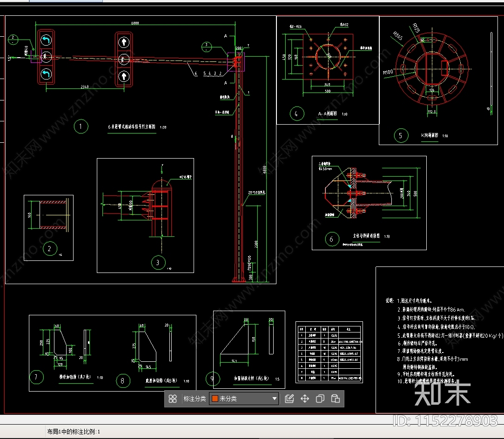This screenshot has width=504, height=439.
Task: Click the 布局1中的标注比例 status bar text
Action: [74, 432]
